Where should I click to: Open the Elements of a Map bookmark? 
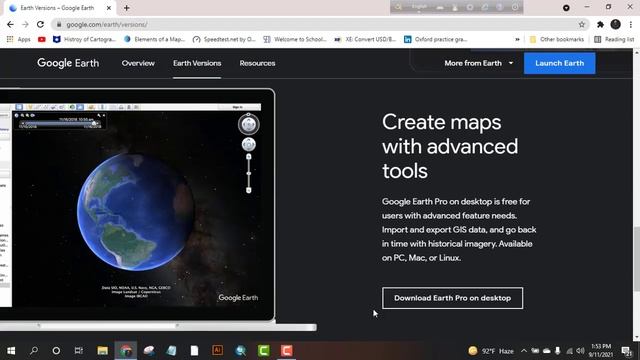coord(155,39)
